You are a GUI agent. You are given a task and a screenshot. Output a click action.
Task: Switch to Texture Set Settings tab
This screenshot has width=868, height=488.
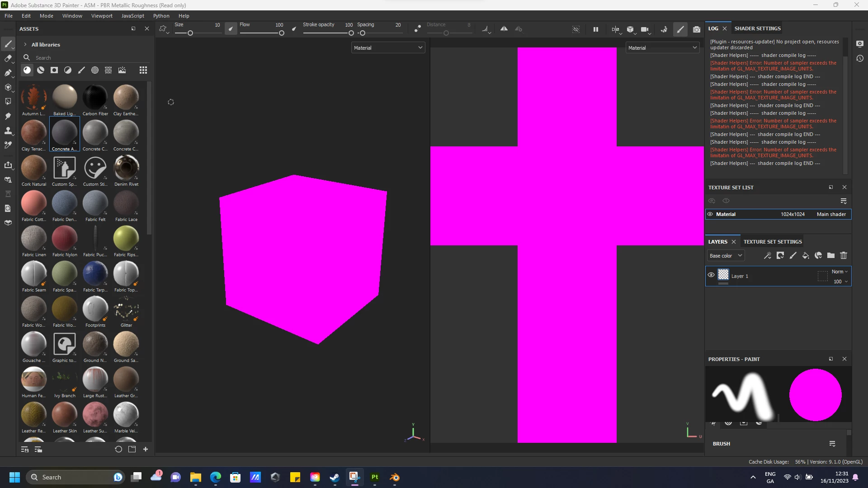pyautogui.click(x=773, y=242)
